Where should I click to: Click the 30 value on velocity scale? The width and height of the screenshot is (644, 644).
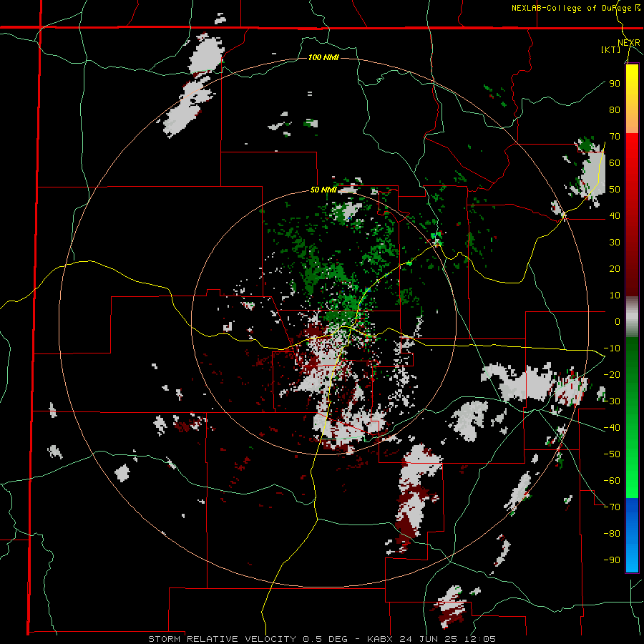coord(615,243)
